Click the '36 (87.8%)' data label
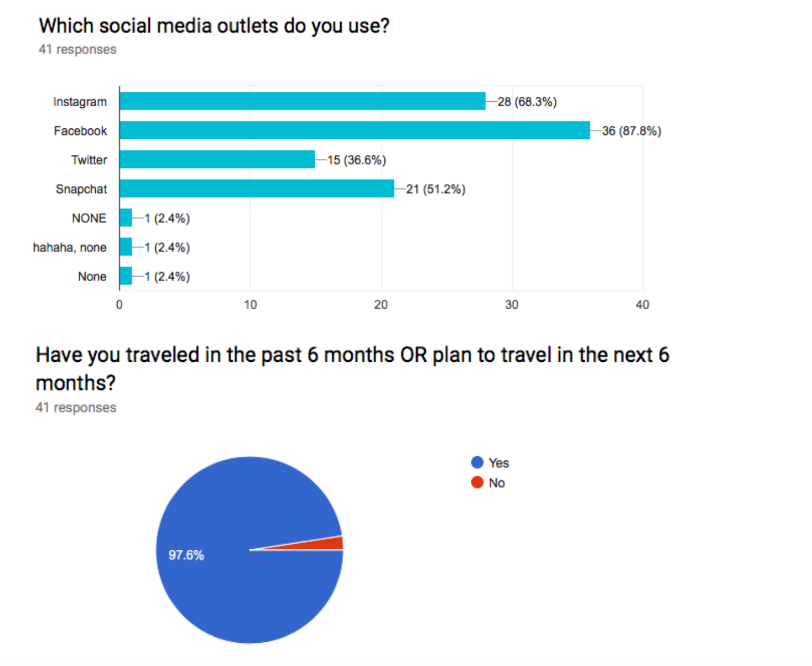Image resolution: width=812 pixels, height=666 pixels. 632,131
